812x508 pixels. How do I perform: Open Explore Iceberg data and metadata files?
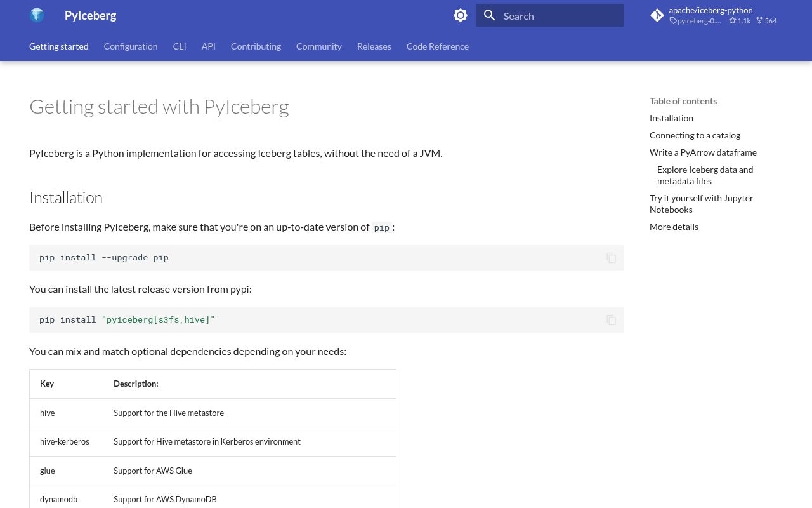click(705, 175)
